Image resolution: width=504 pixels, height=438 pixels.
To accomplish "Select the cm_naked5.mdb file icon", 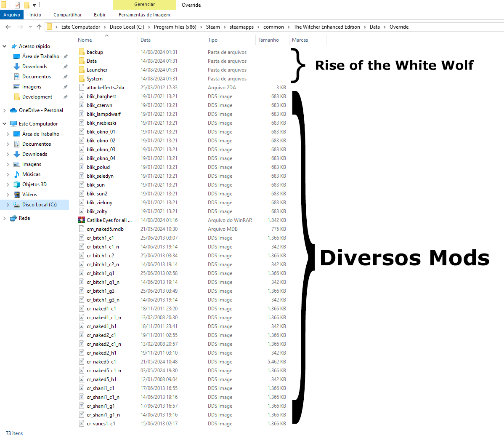I will [x=82, y=229].
